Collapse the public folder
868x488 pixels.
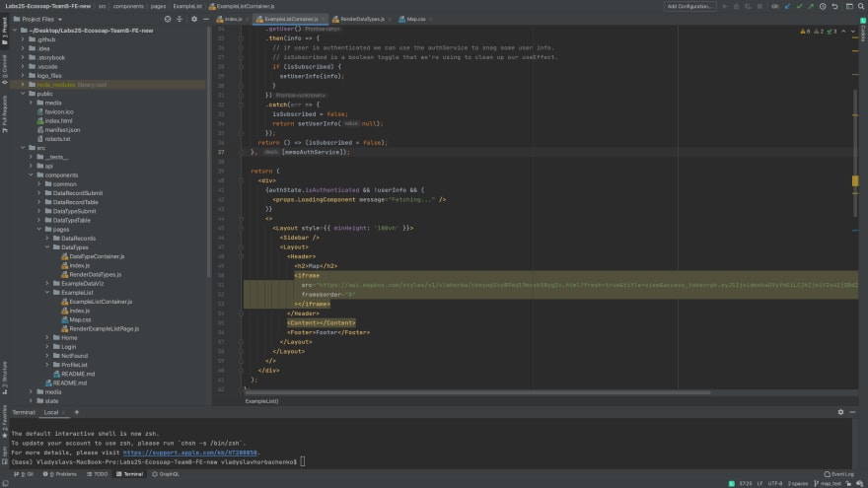[x=24, y=94]
